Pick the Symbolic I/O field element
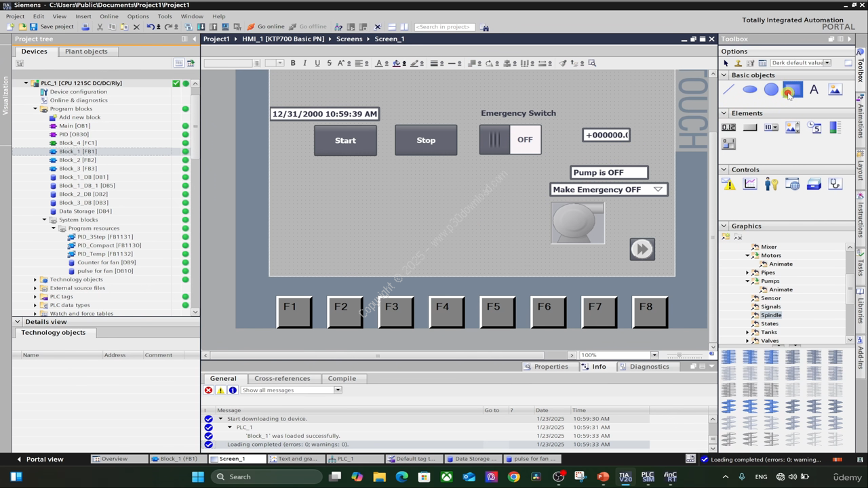 [x=771, y=127]
